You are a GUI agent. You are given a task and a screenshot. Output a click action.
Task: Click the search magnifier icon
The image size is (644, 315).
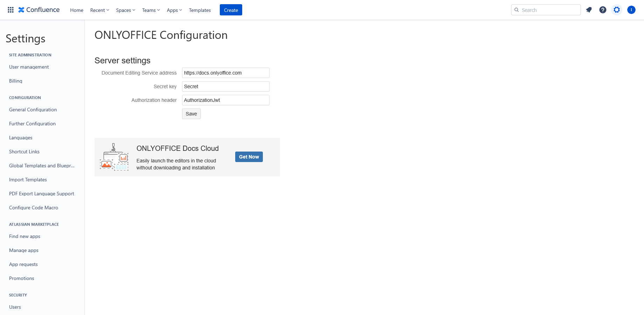[x=517, y=10]
